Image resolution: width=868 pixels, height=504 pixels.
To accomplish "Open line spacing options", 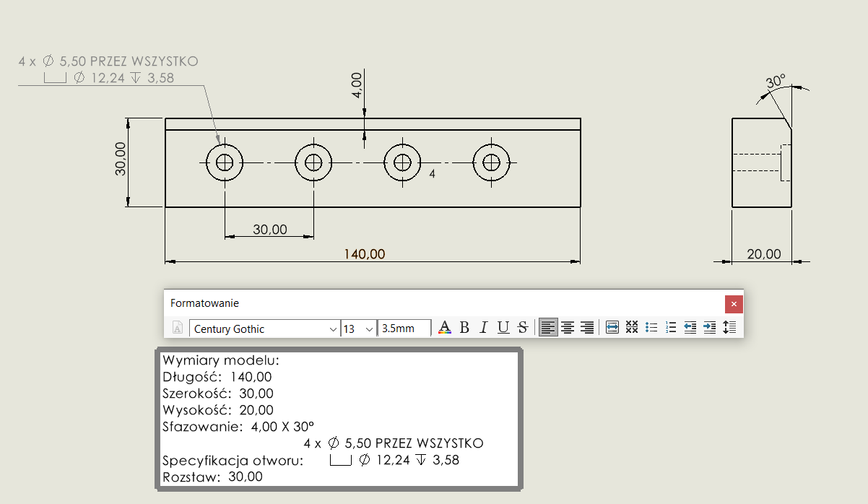I will pos(729,328).
